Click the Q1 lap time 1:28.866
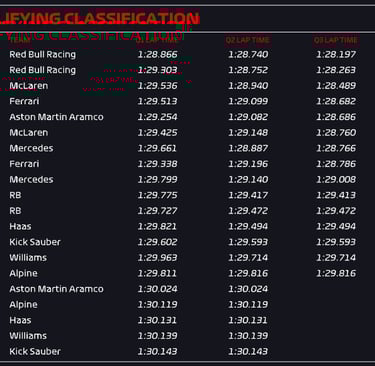This screenshot has height=366, width=375. (157, 54)
